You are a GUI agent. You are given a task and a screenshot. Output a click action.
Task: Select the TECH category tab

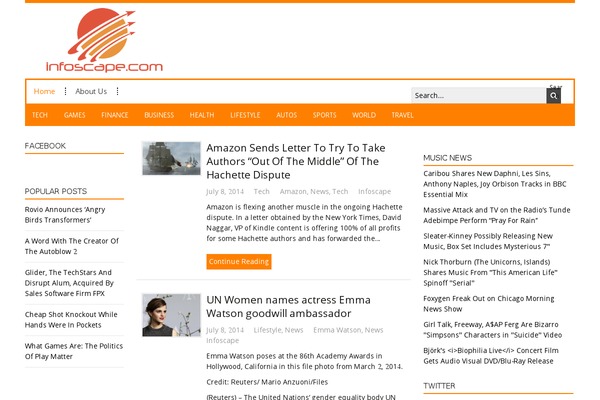(40, 115)
